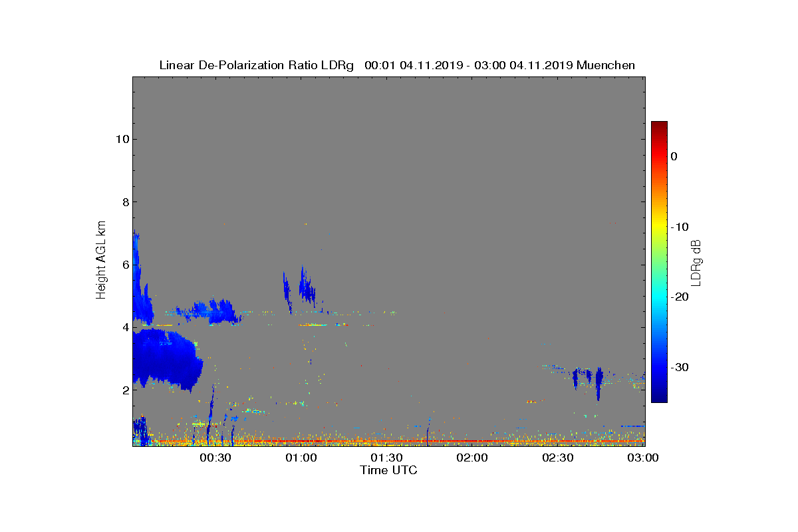Click the height tick label 10
The width and height of the screenshot is (798, 532).
click(x=121, y=139)
